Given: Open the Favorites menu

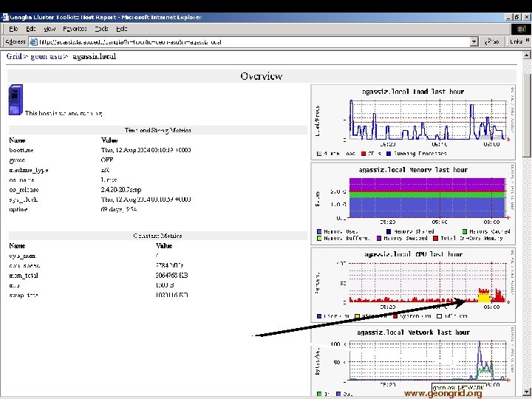Looking at the screenshot, I should tap(75, 29).
